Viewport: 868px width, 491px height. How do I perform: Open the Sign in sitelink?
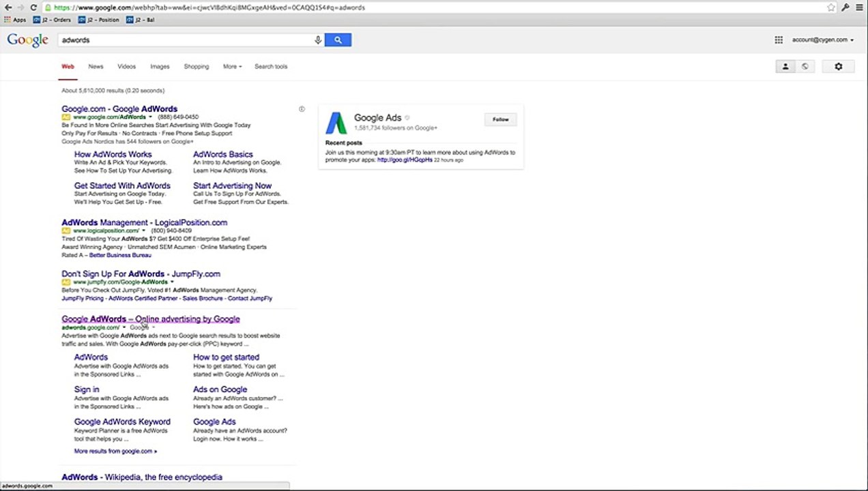pyautogui.click(x=87, y=389)
